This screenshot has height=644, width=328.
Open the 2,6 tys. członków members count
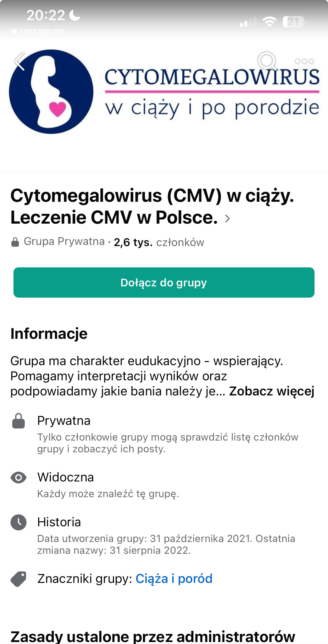[x=159, y=242]
